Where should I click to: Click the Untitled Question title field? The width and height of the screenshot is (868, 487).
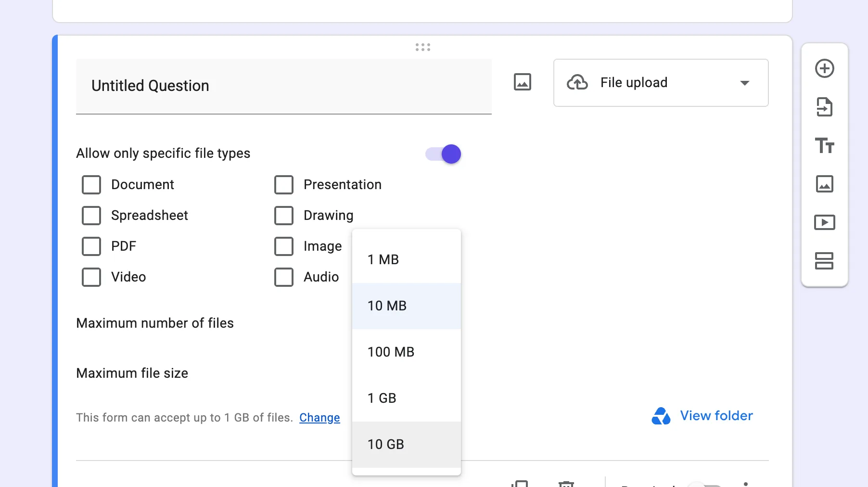284,86
